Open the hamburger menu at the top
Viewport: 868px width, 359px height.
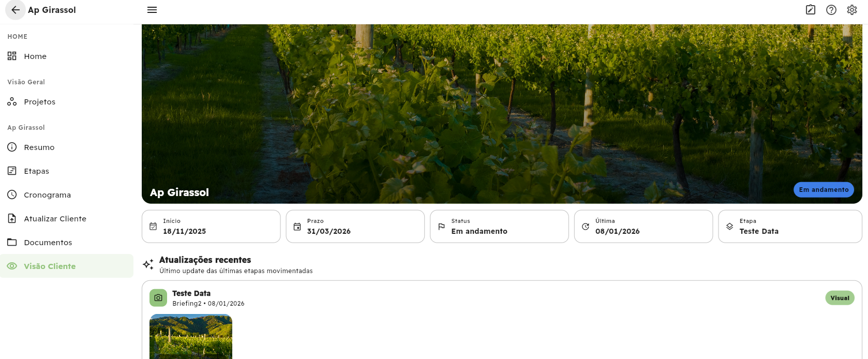pyautogui.click(x=152, y=9)
